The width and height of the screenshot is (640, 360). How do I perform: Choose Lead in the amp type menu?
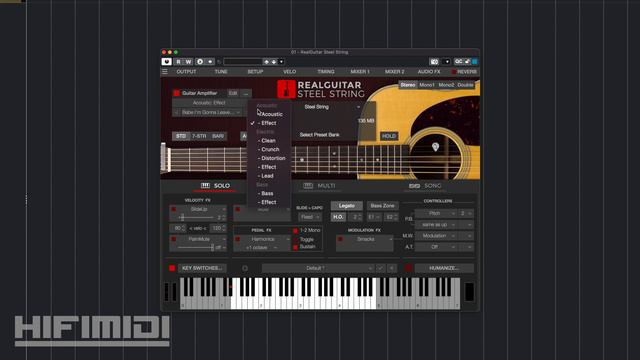point(267,176)
